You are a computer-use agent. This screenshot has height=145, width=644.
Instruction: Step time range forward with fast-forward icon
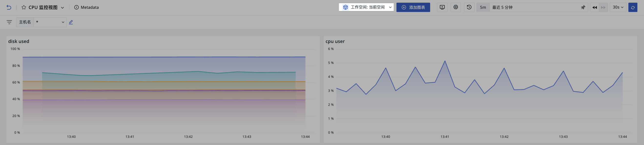coord(603,8)
